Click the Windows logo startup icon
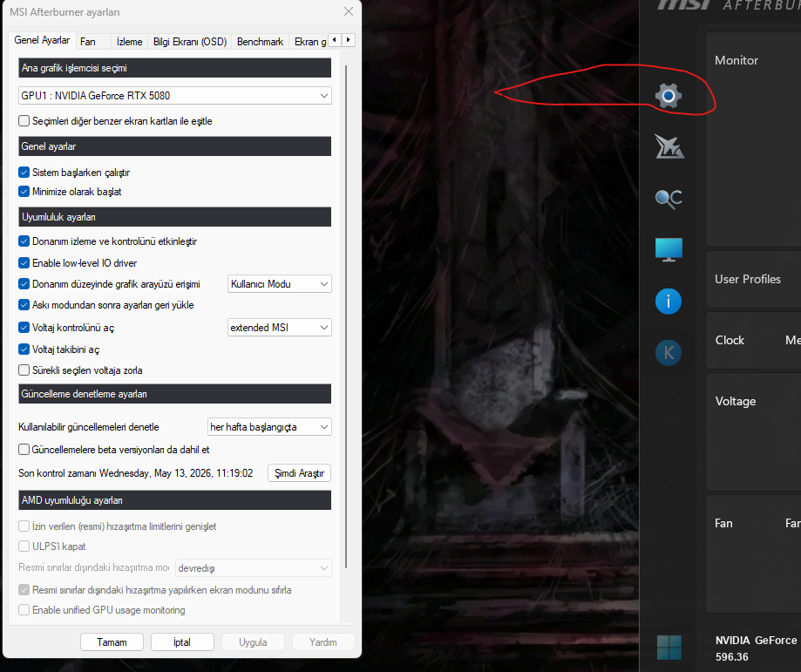 669,648
